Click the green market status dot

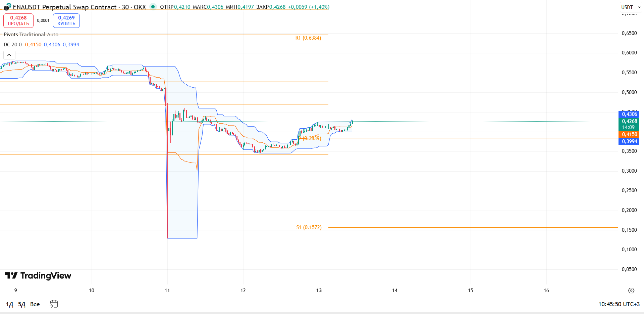click(153, 6)
